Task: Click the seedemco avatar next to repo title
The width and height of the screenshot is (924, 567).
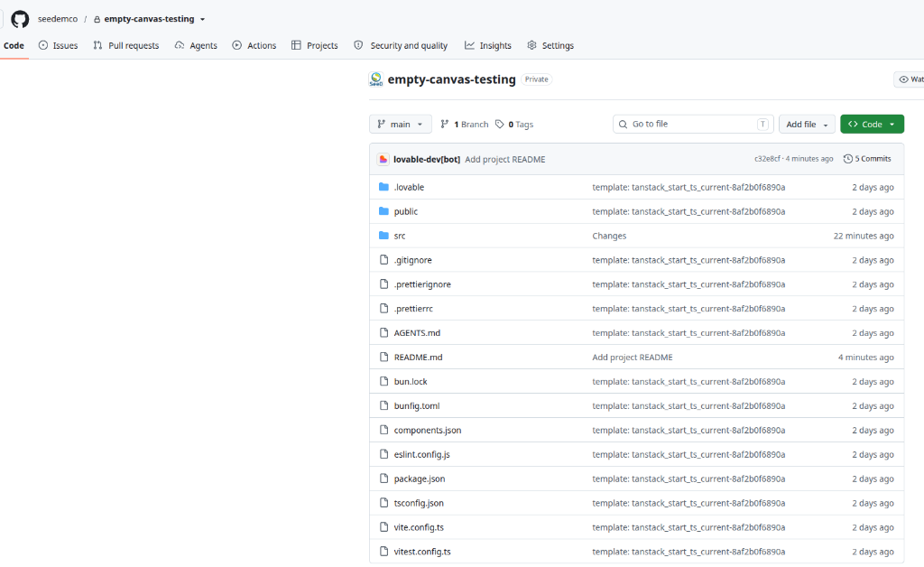Action: [376, 79]
